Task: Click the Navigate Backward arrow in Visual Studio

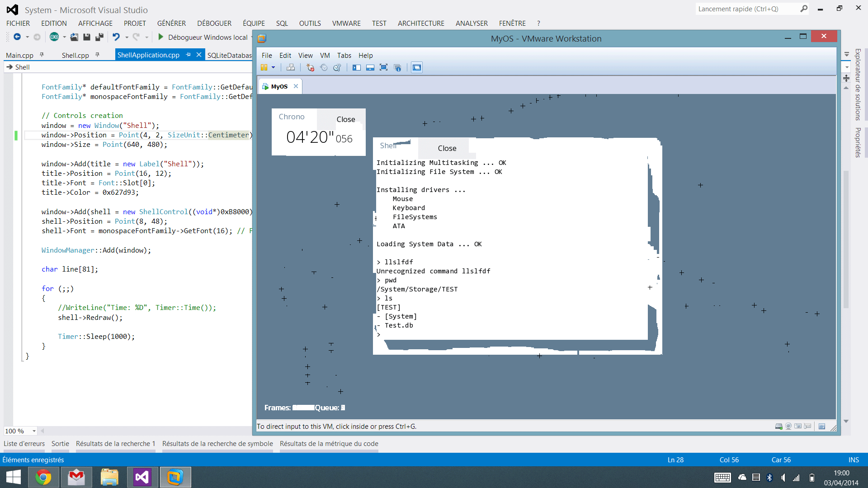Action: (17, 37)
